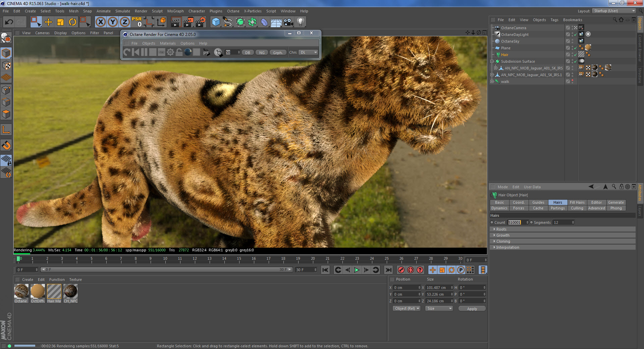The image size is (644, 349).
Task: Open the MoGraph menu
Action: pos(175,11)
